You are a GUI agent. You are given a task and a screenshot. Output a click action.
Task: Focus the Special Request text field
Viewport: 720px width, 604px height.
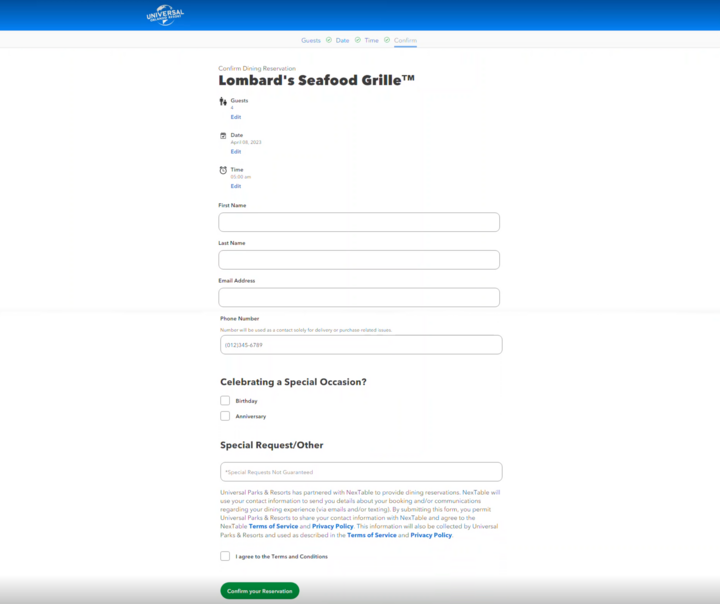coord(361,472)
